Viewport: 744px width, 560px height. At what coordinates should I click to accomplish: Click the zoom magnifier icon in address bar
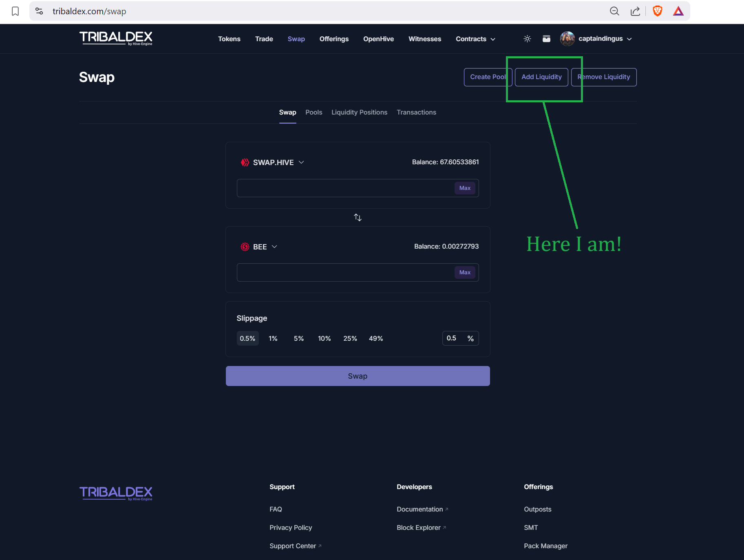coord(614,11)
